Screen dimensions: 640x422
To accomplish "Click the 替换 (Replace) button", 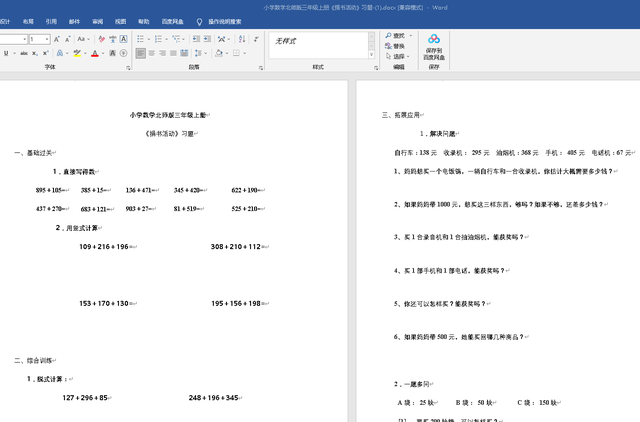I will point(399,46).
